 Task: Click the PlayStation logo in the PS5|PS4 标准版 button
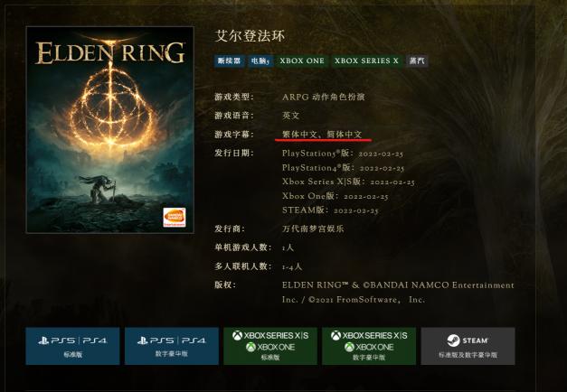(43, 341)
